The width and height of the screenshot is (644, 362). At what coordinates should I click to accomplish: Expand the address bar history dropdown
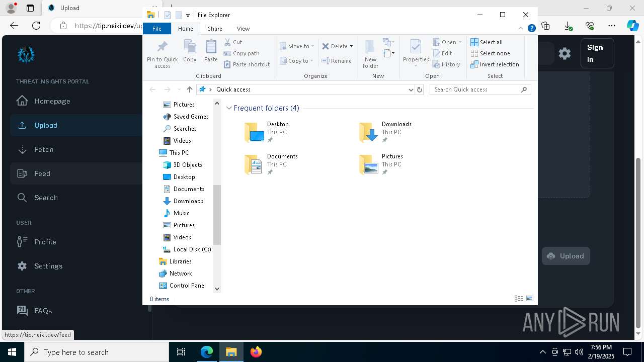tap(411, 89)
